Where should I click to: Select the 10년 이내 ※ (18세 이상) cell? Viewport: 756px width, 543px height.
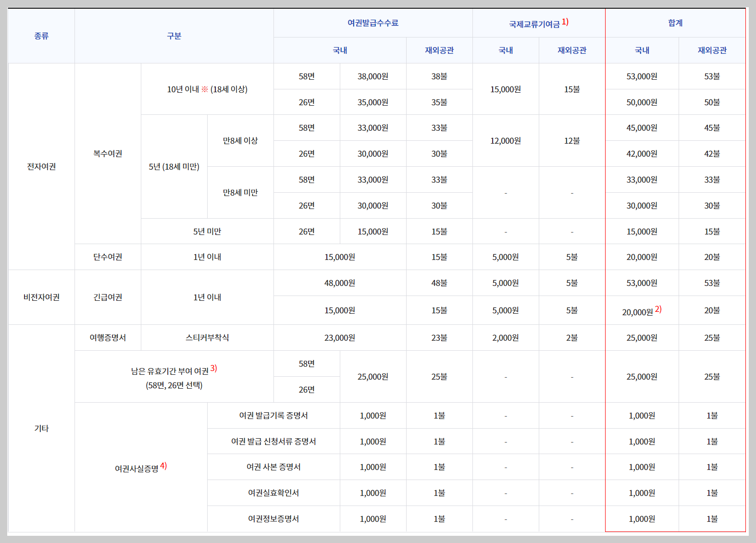click(x=207, y=89)
